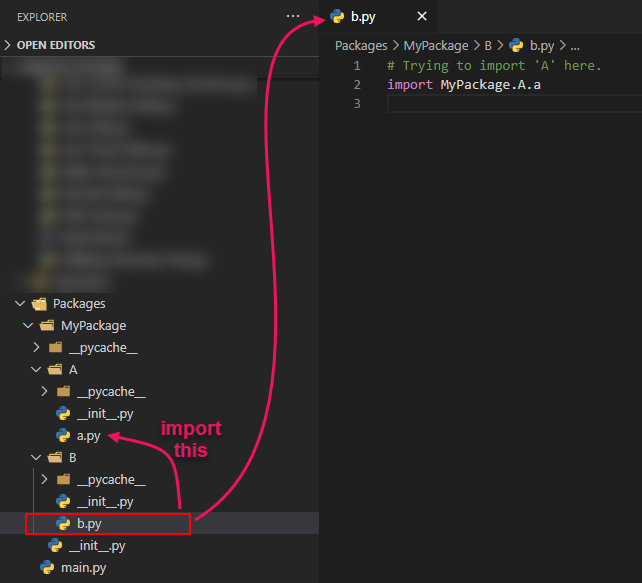Expand __pycache__ folder under MyPackage

[x=36, y=348]
